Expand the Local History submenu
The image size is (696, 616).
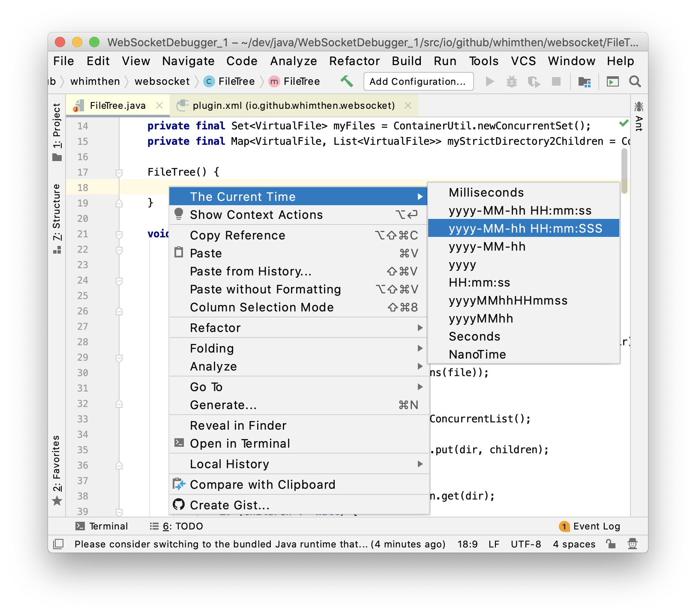[299, 464]
